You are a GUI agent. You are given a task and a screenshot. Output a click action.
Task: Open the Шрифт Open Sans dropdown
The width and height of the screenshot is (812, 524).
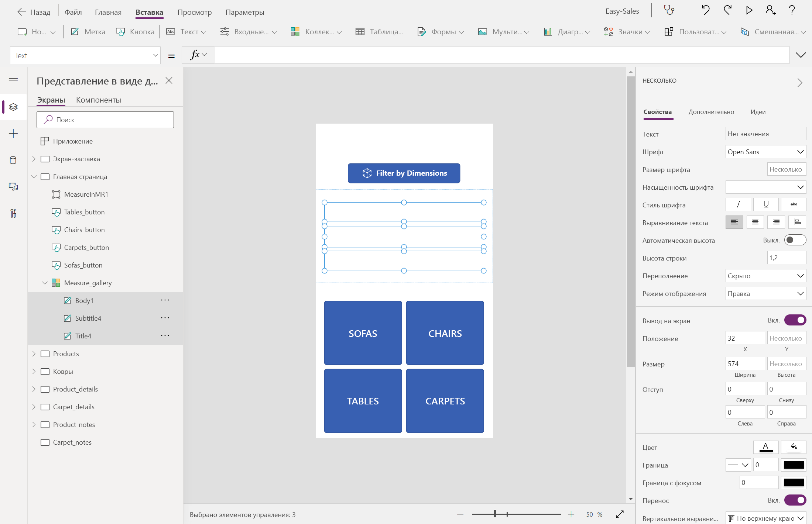tap(765, 152)
